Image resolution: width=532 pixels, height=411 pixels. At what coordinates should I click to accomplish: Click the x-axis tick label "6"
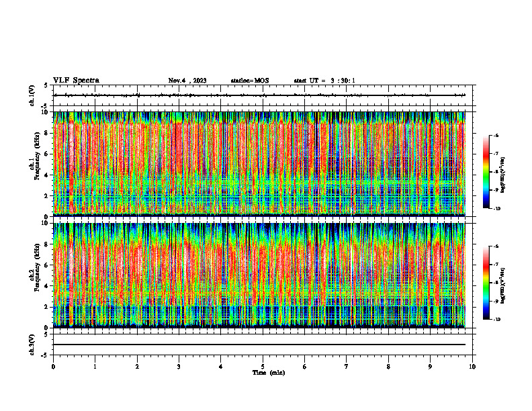[305, 367]
